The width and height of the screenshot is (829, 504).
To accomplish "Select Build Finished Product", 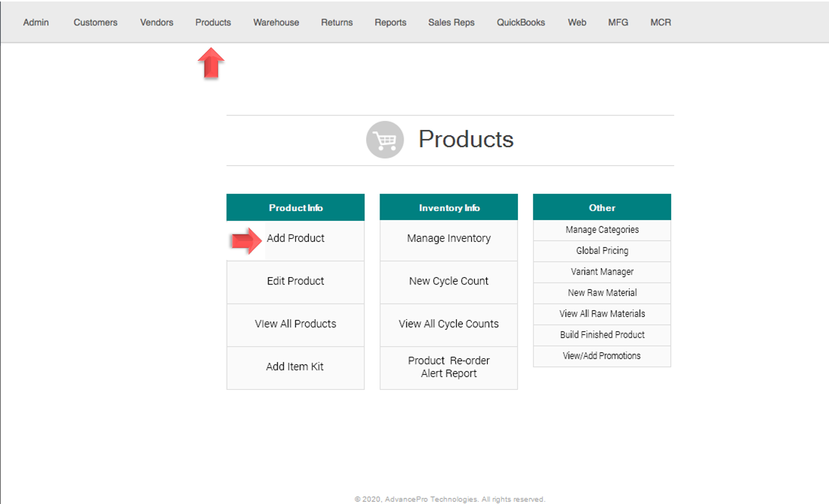I will point(602,335).
